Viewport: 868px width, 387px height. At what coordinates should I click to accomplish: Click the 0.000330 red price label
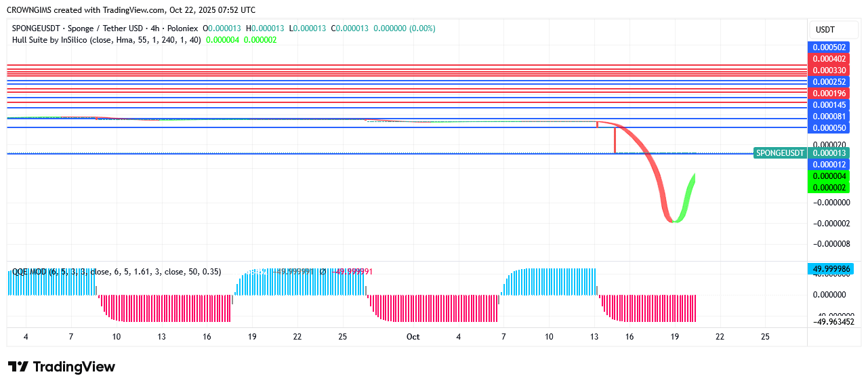(829, 70)
